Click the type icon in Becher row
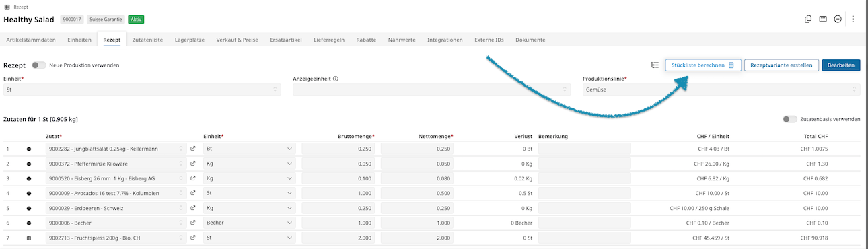 tap(29, 223)
